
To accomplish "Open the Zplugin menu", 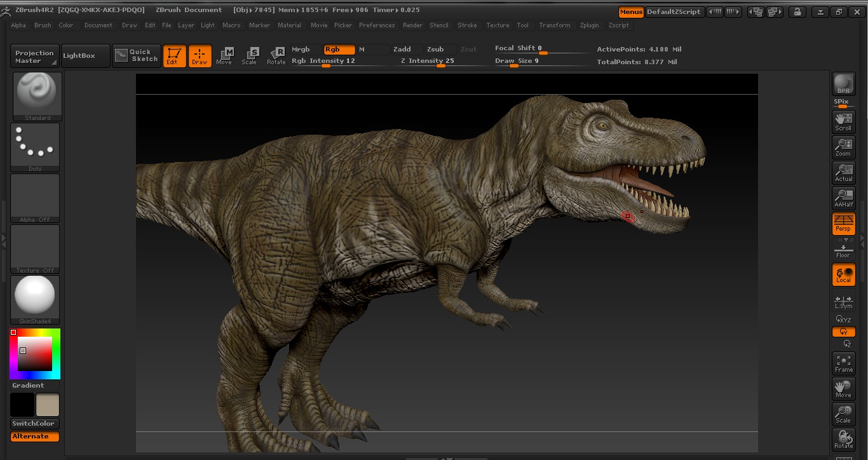I will click(x=588, y=25).
